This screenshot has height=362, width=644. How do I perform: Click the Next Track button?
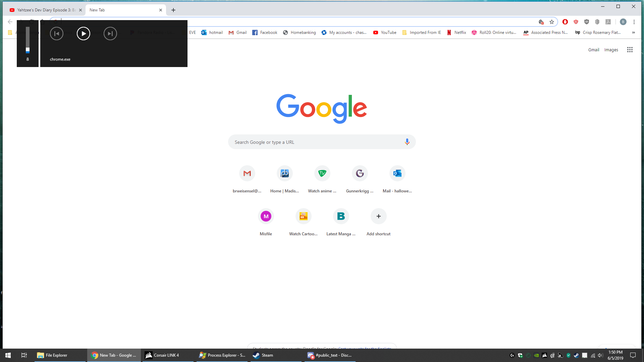point(110,33)
